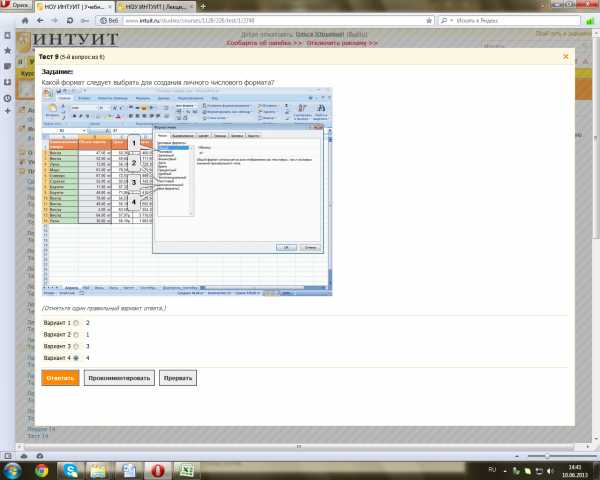Click the sidebar add panel plus icon

pyautogui.click(x=7, y=111)
